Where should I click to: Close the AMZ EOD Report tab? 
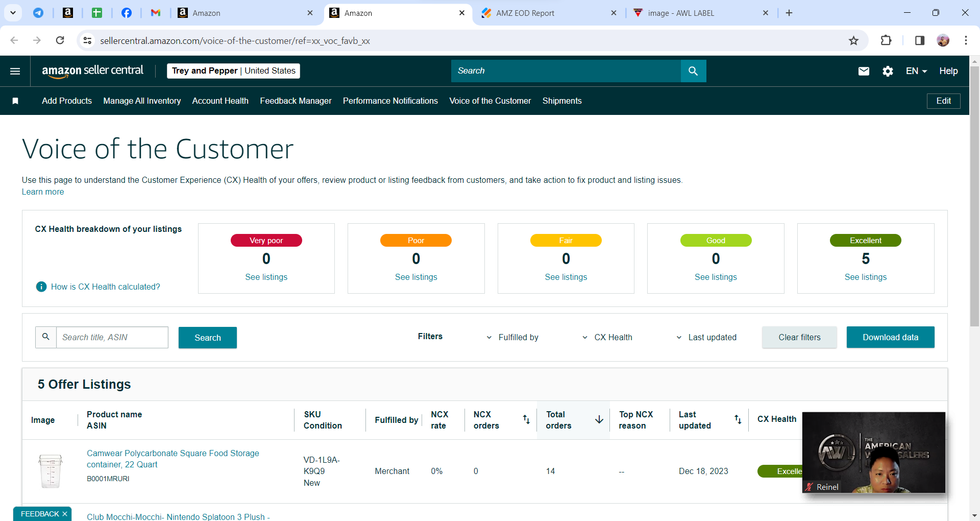pyautogui.click(x=614, y=13)
